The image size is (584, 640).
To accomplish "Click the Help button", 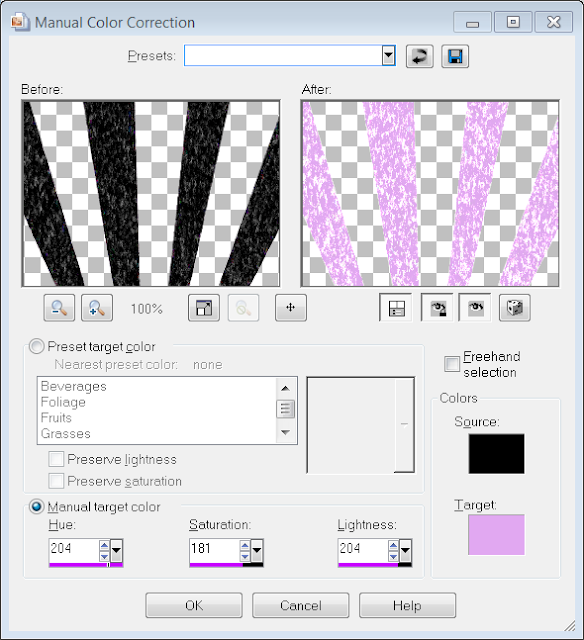I will [407, 605].
